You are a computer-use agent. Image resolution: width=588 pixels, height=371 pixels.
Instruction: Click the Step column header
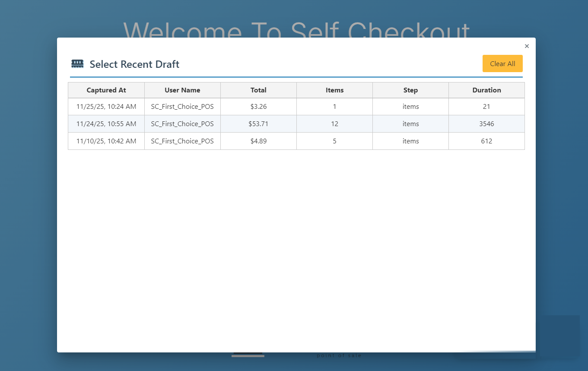click(410, 90)
